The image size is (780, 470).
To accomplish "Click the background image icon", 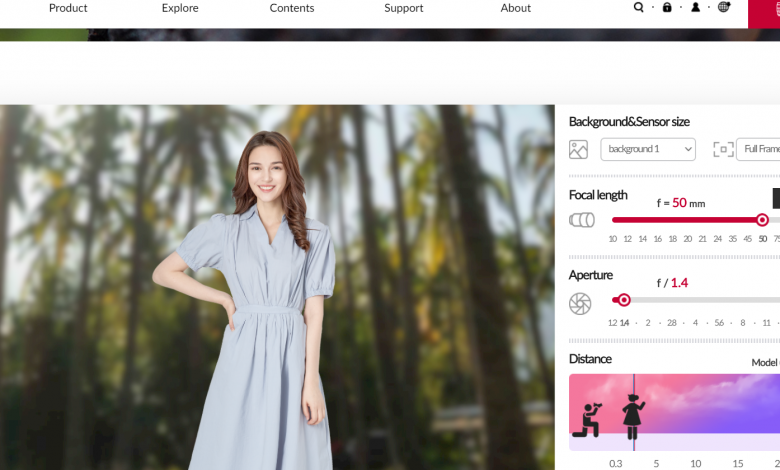I will click(578, 150).
